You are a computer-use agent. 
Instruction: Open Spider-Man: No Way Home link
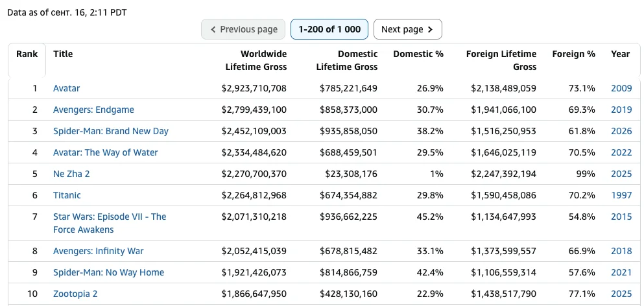pos(109,272)
